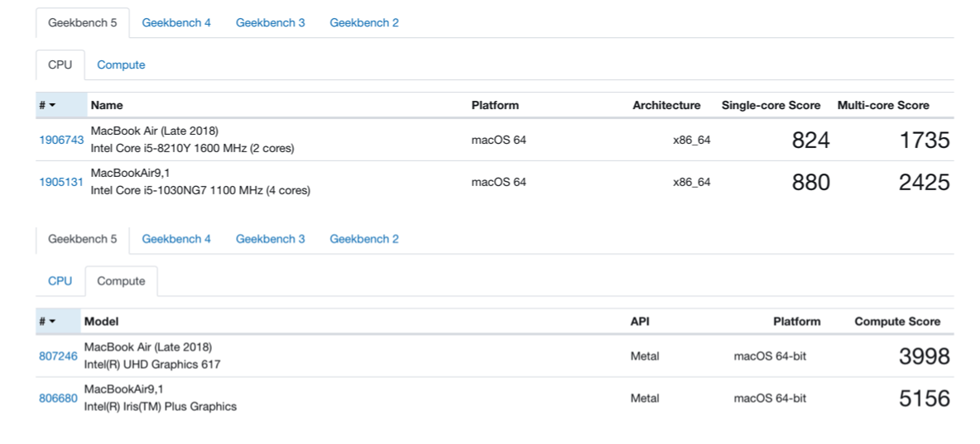
Task: Click the Single-core Score column header
Action: (771, 106)
